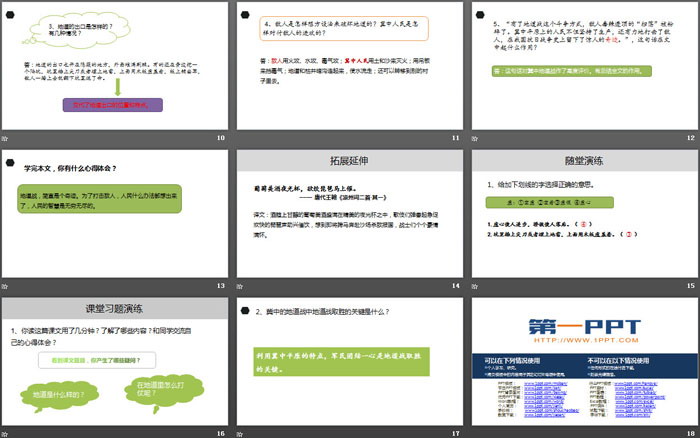
Task: Click animation star icon under slide 13
Action: coord(6,286)
